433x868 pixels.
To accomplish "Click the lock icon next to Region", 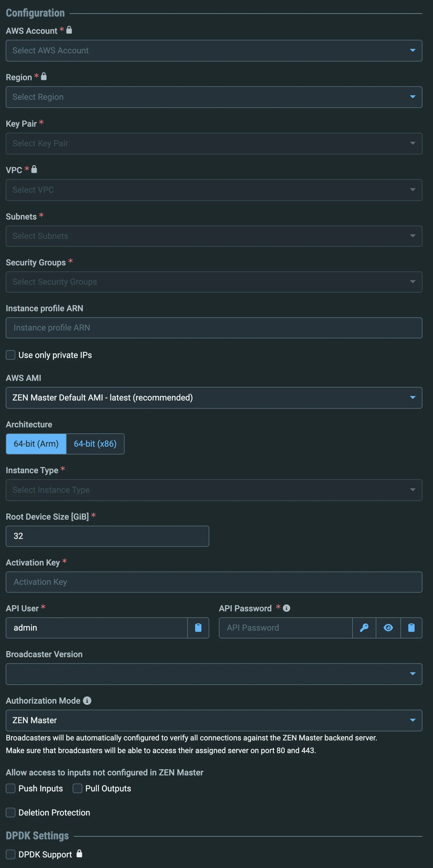I will click(x=44, y=77).
